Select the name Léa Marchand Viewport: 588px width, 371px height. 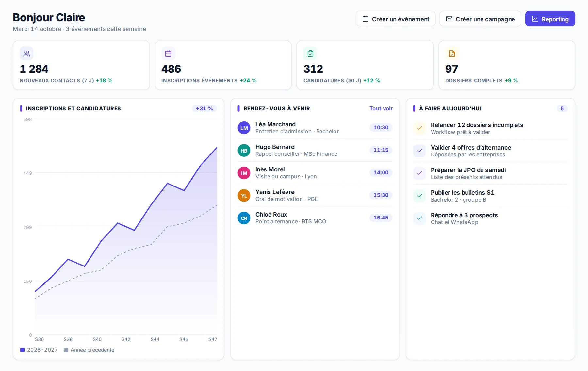tap(275, 124)
